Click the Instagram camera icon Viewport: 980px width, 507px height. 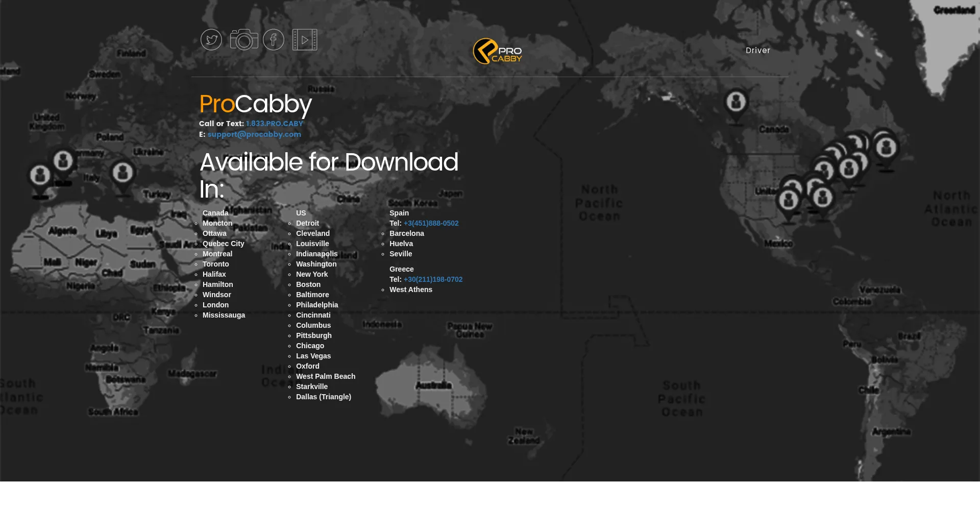coord(244,40)
